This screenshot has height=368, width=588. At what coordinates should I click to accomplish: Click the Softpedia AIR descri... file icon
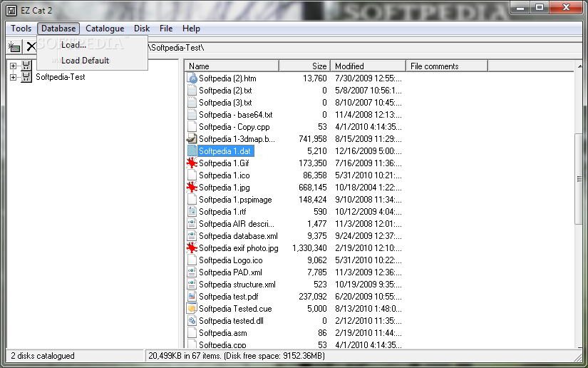point(192,223)
